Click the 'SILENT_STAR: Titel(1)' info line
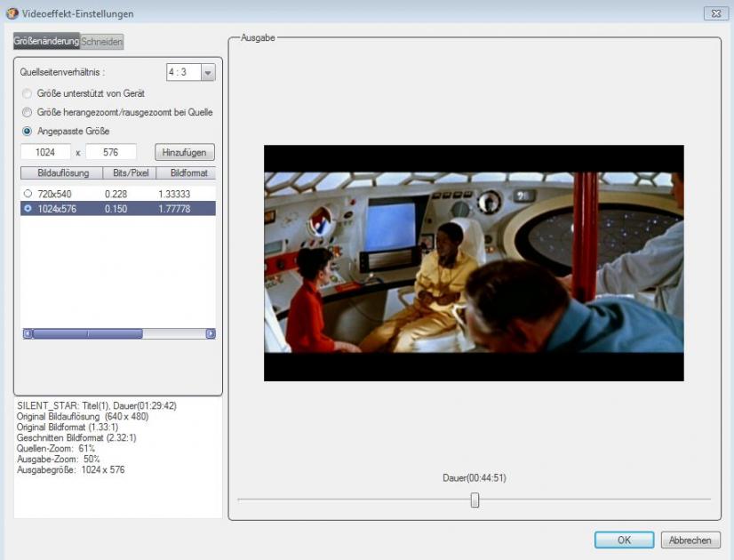734x560 pixels. 97,405
